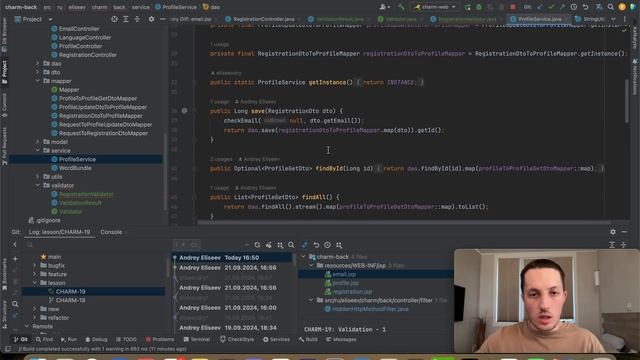Open Pull Requests side panel

coord(4,146)
